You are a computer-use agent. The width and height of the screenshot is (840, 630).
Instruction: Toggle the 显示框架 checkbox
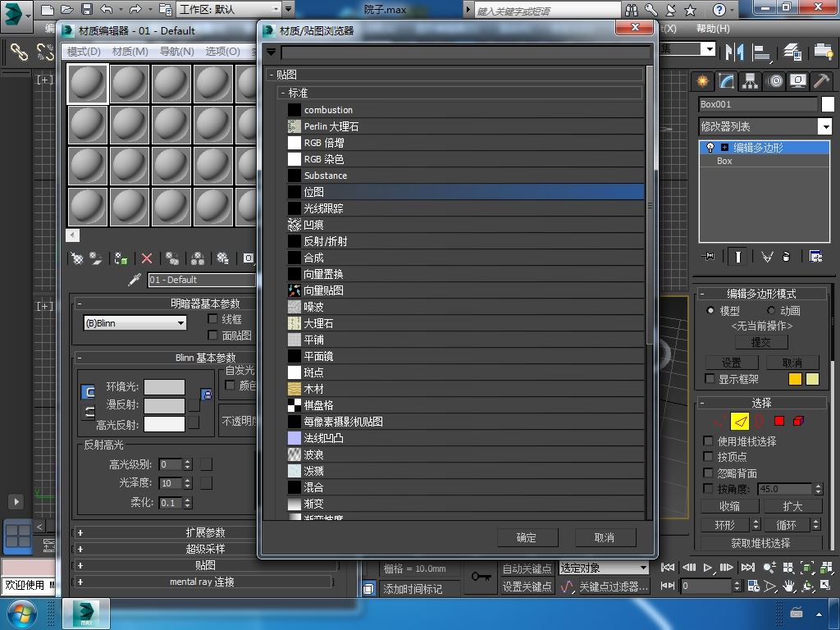coord(710,379)
